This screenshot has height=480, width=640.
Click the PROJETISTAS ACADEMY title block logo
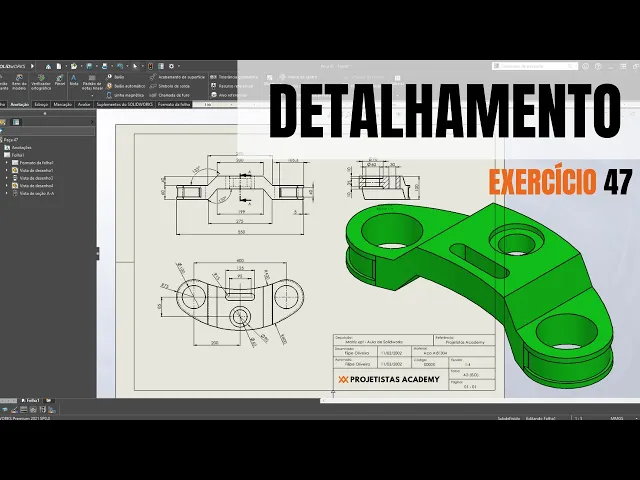click(x=389, y=379)
